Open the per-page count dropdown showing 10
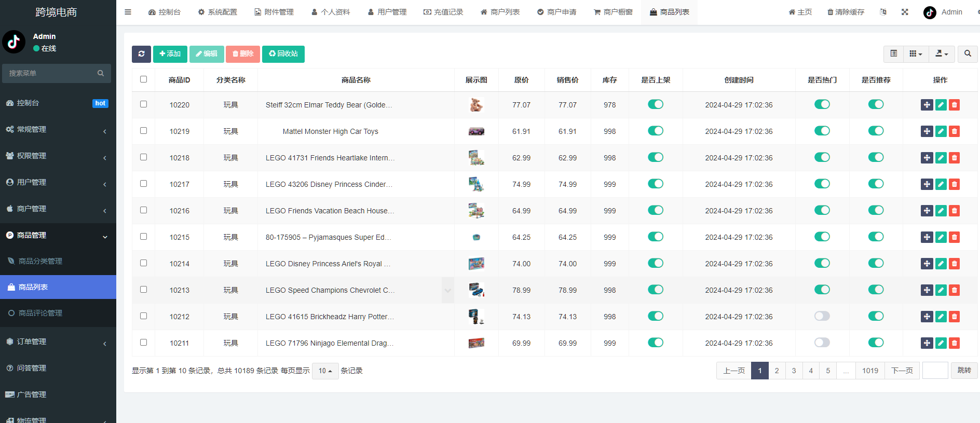980x423 pixels. [x=325, y=371]
